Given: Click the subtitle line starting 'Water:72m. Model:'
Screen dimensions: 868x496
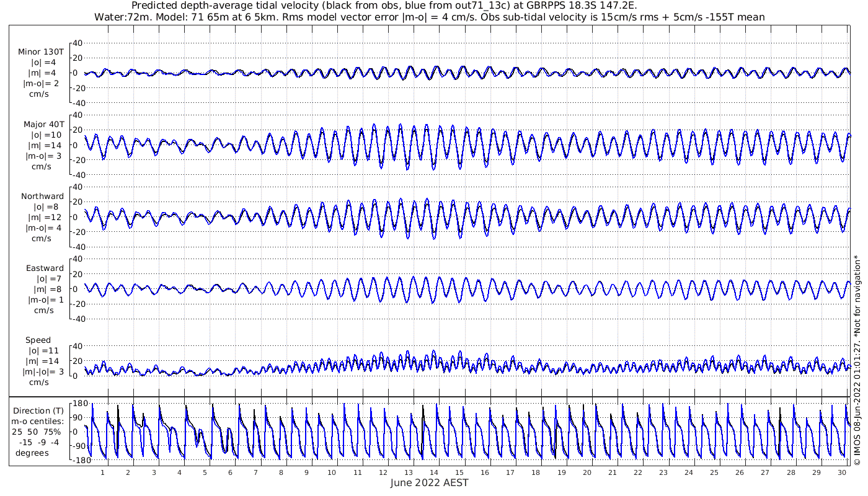Looking at the screenshot, I should pyautogui.click(x=429, y=17).
